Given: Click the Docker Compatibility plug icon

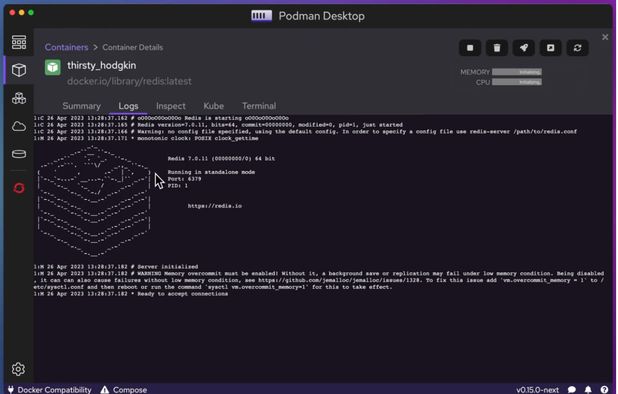Looking at the screenshot, I should coord(11,390).
